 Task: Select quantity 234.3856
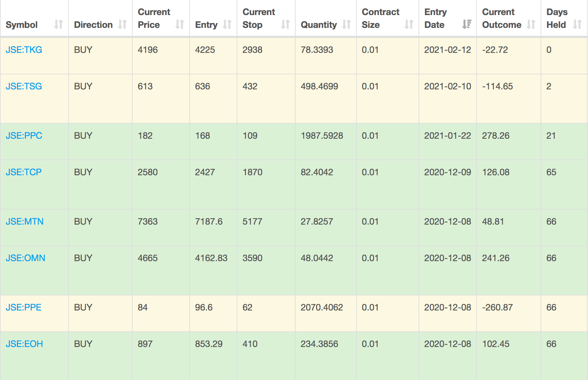pos(319,344)
